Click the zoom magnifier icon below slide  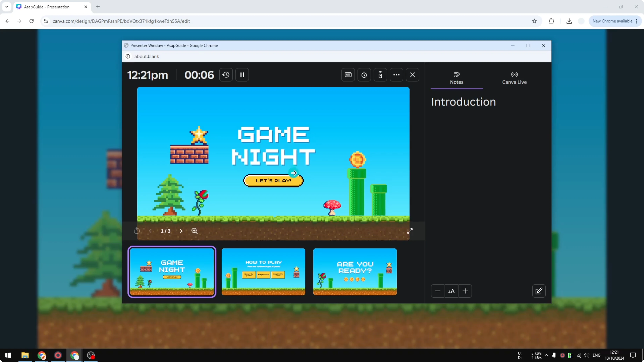[x=194, y=231]
